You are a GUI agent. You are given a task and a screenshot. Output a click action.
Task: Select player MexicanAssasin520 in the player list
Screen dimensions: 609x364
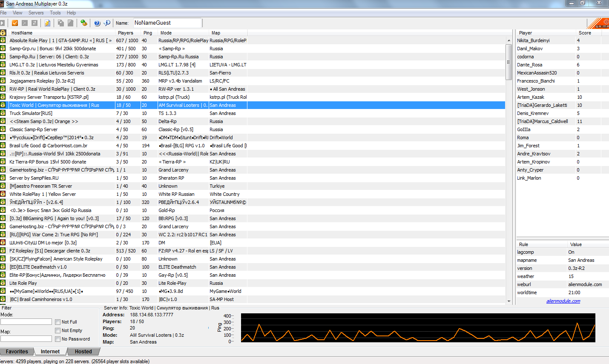563,73
